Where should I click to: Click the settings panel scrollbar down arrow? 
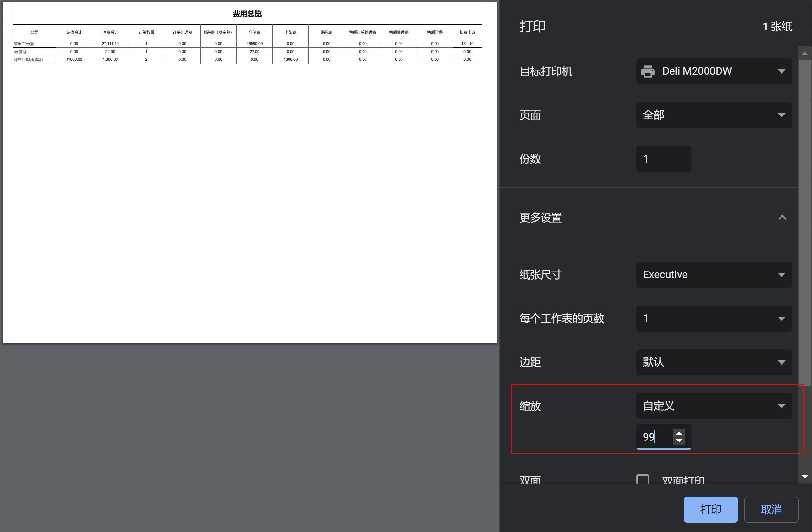(805, 477)
